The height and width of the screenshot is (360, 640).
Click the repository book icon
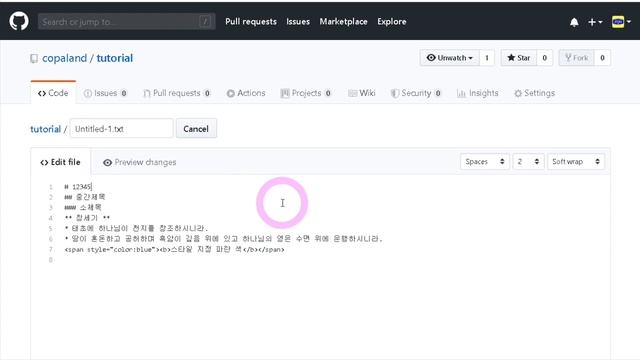click(x=34, y=58)
